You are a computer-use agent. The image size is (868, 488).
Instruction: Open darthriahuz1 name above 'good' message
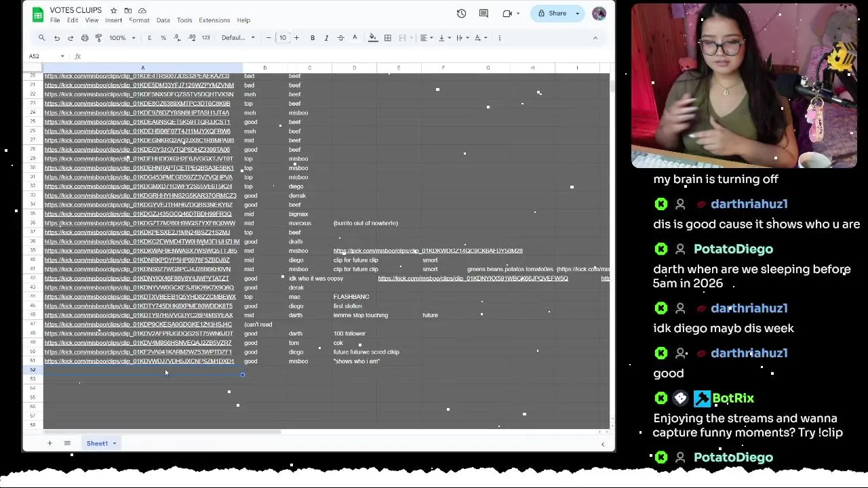[x=749, y=353]
